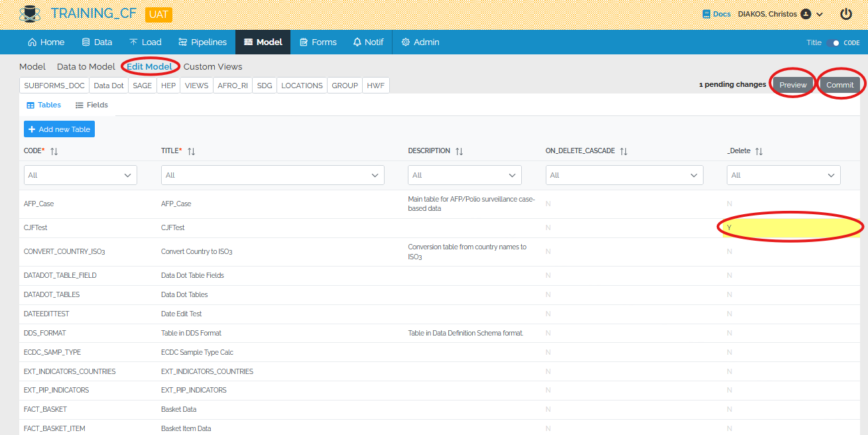This screenshot has height=435, width=868.
Task: Click the power logout icon
Action: [x=846, y=14]
